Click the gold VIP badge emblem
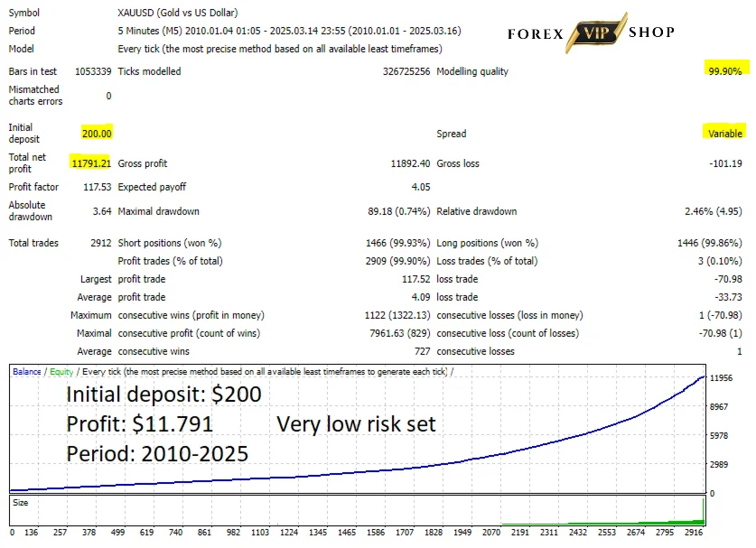 click(597, 33)
